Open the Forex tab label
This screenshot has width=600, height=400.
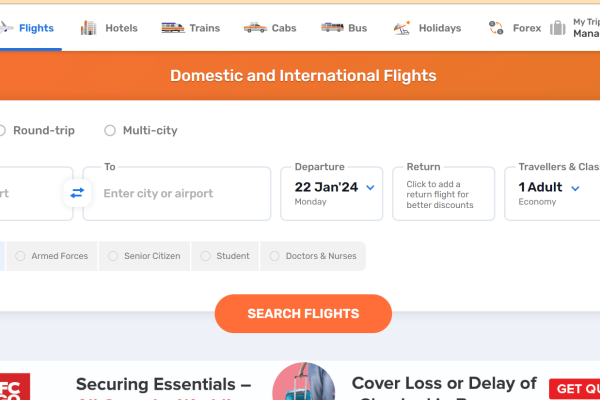[527, 28]
